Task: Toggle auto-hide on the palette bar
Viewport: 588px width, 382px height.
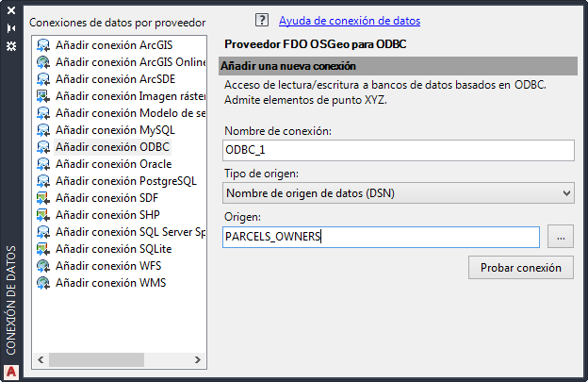Action: click(11, 28)
